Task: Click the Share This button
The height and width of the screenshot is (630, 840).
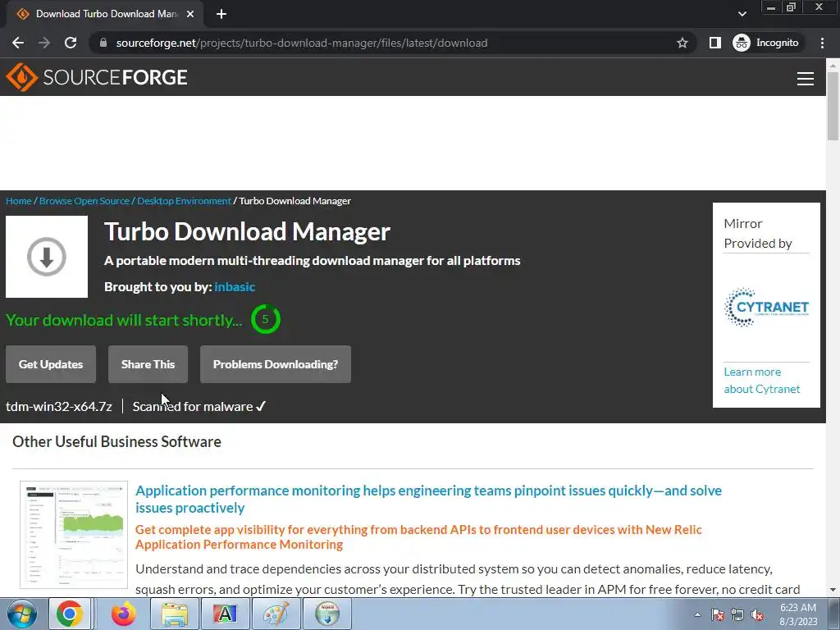Action: click(x=148, y=364)
